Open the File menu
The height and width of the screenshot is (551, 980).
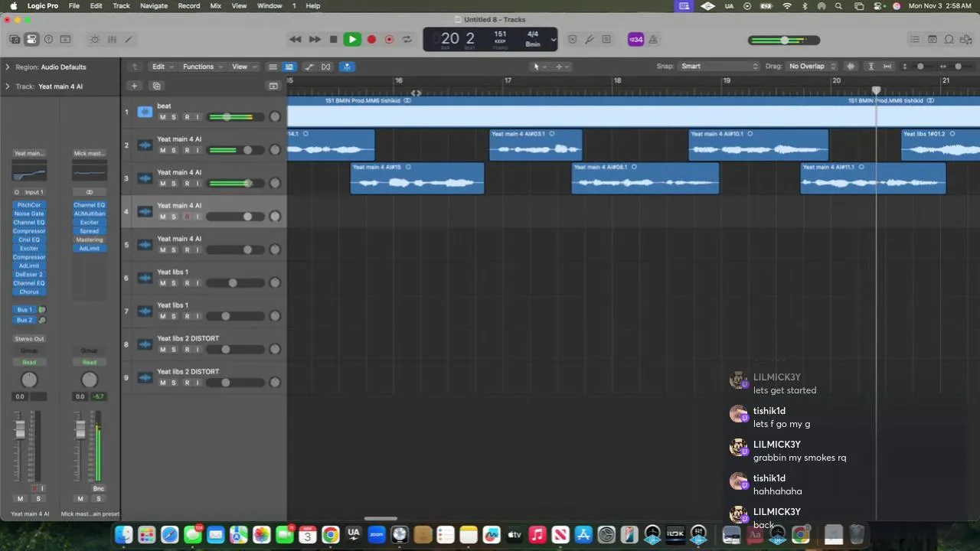pos(74,5)
